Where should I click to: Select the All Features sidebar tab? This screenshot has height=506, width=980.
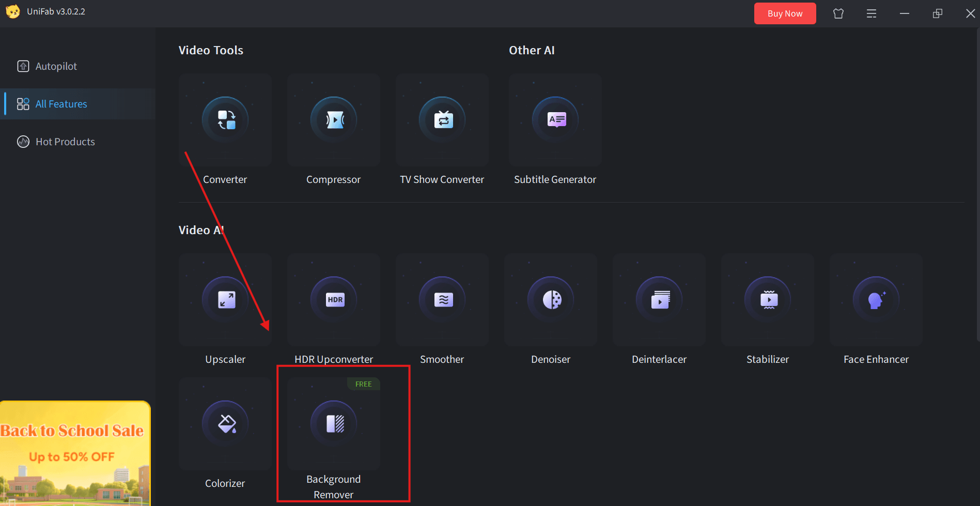pyautogui.click(x=77, y=104)
